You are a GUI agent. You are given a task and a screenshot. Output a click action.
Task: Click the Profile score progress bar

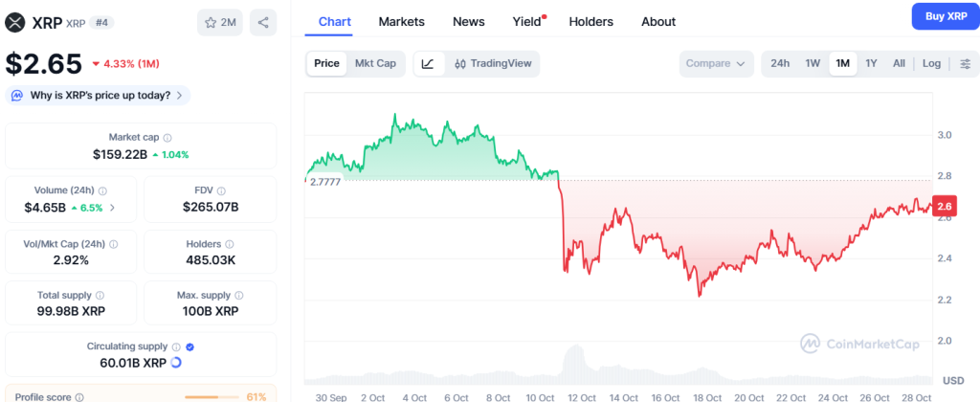(x=211, y=396)
